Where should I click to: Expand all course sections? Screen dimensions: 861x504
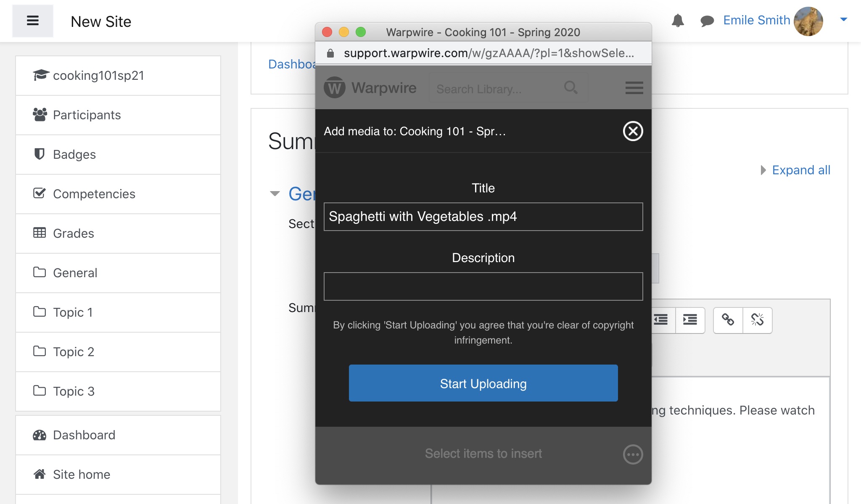pyautogui.click(x=800, y=170)
